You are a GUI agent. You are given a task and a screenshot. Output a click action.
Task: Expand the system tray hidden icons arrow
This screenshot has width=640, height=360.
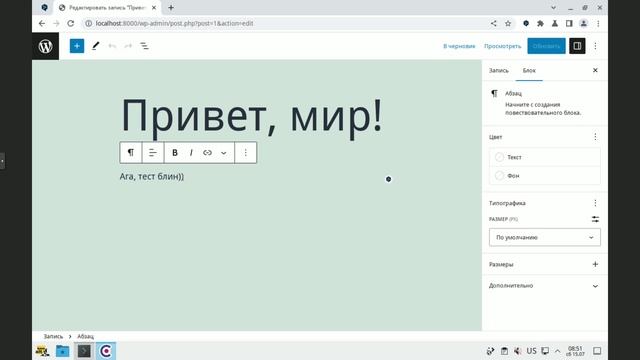pyautogui.click(x=558, y=351)
